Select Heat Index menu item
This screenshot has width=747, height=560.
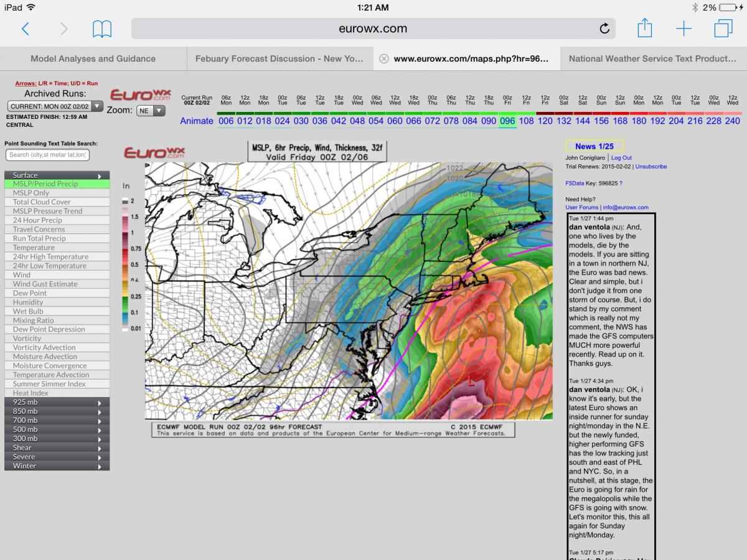(x=57, y=393)
